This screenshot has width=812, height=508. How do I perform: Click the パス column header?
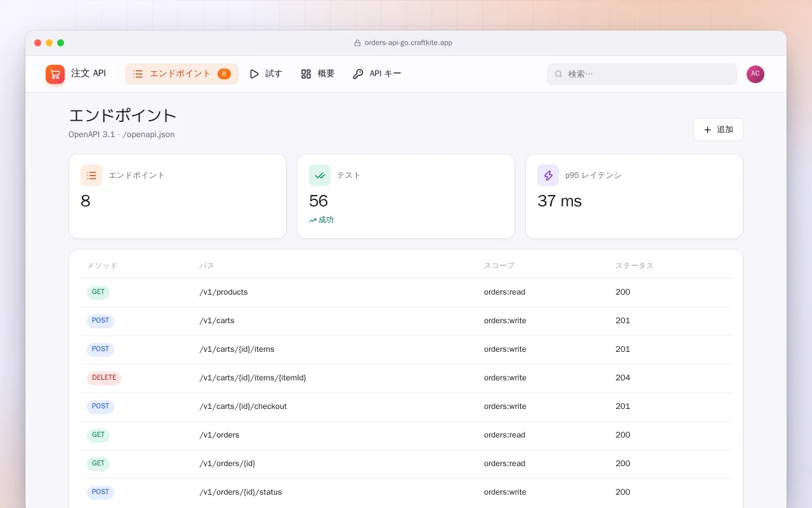207,266
